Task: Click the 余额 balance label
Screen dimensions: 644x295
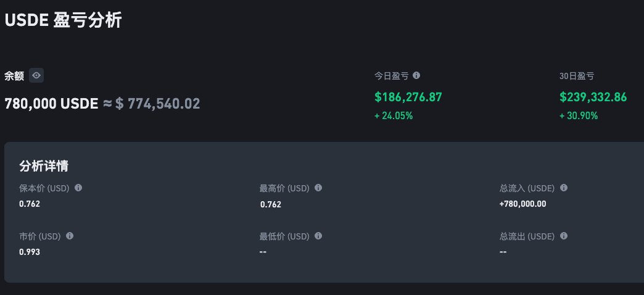Action: 14,76
